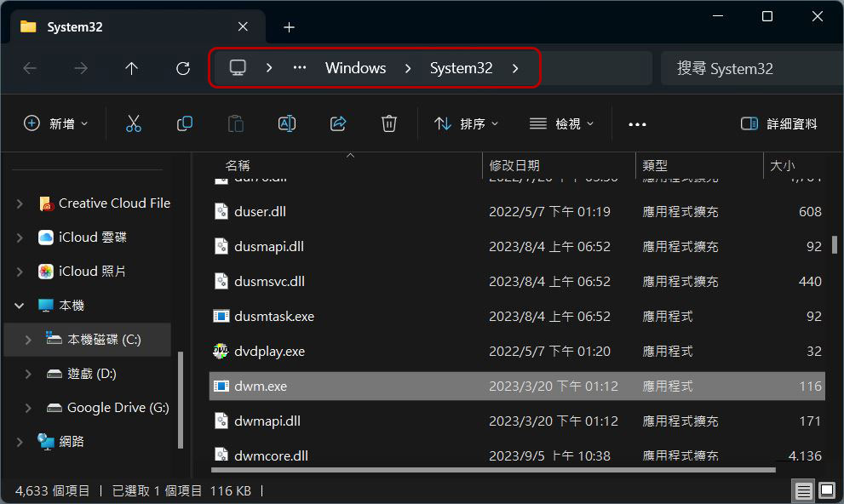The height and width of the screenshot is (504, 844).
Task: Rename the selected file
Action: (287, 123)
